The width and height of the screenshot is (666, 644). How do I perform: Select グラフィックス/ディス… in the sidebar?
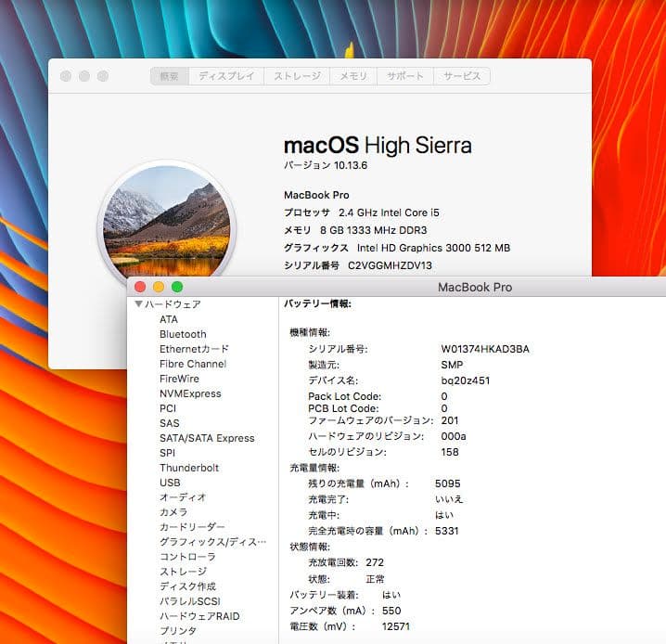(x=212, y=542)
